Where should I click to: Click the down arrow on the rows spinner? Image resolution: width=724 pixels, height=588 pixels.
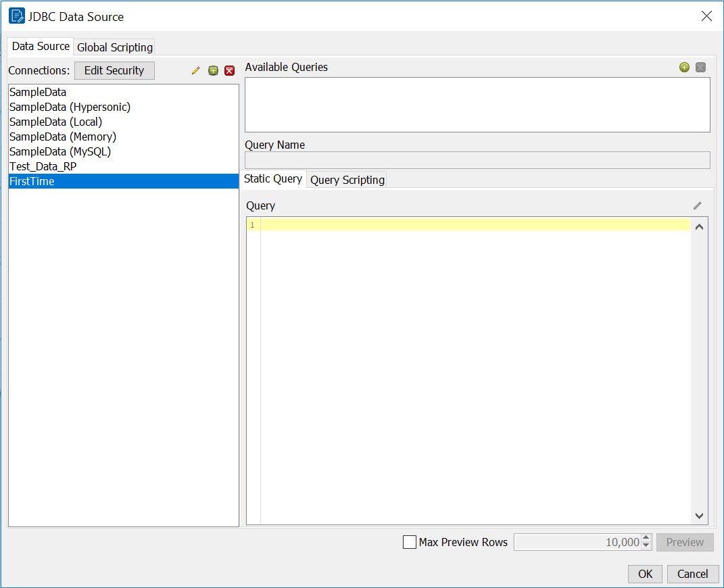[646, 546]
